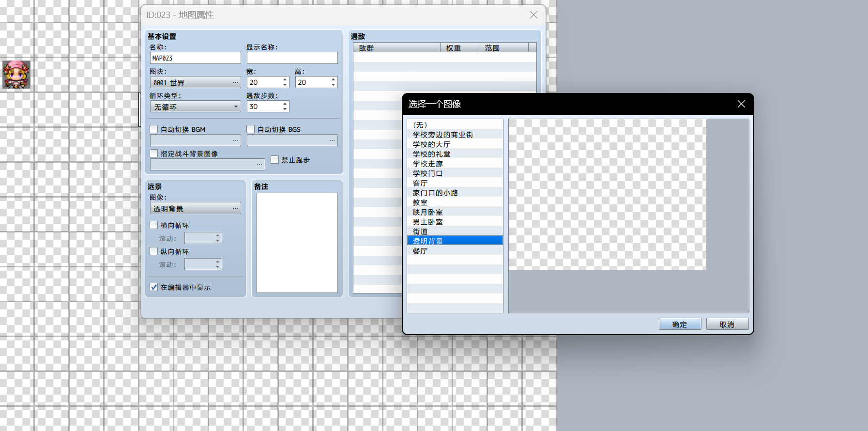Toggle the 禁止跑步 checkbox
Screen dimensions: 868x431
275,160
